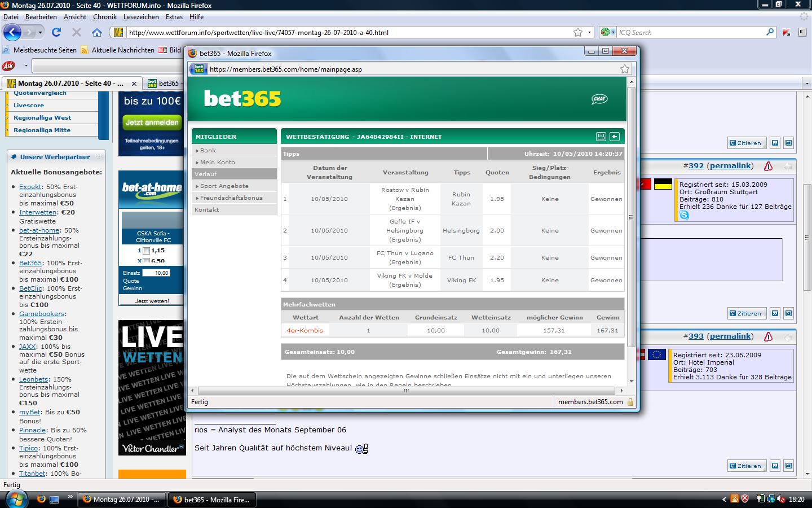Image resolution: width=812 pixels, height=508 pixels.
Task: Open the Aktuelle Nachrichten feed bookmark
Action: click(118, 50)
